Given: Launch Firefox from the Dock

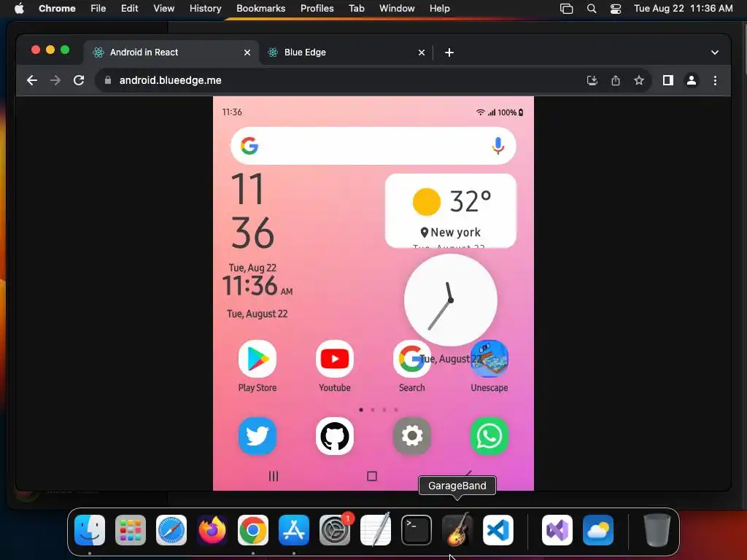Looking at the screenshot, I should coord(212,530).
